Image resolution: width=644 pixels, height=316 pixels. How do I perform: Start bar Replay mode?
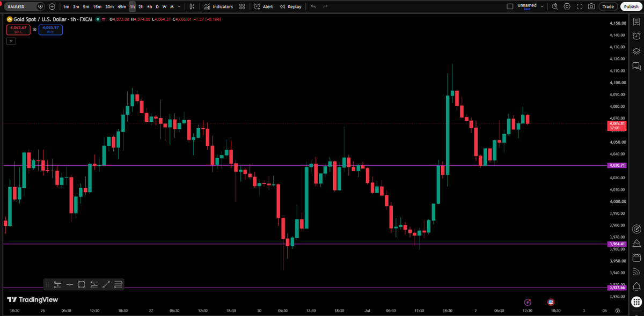(290, 6)
